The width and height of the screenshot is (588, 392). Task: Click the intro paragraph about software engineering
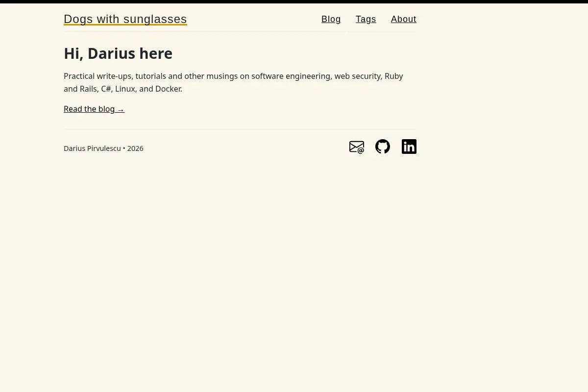pyautogui.click(x=233, y=82)
